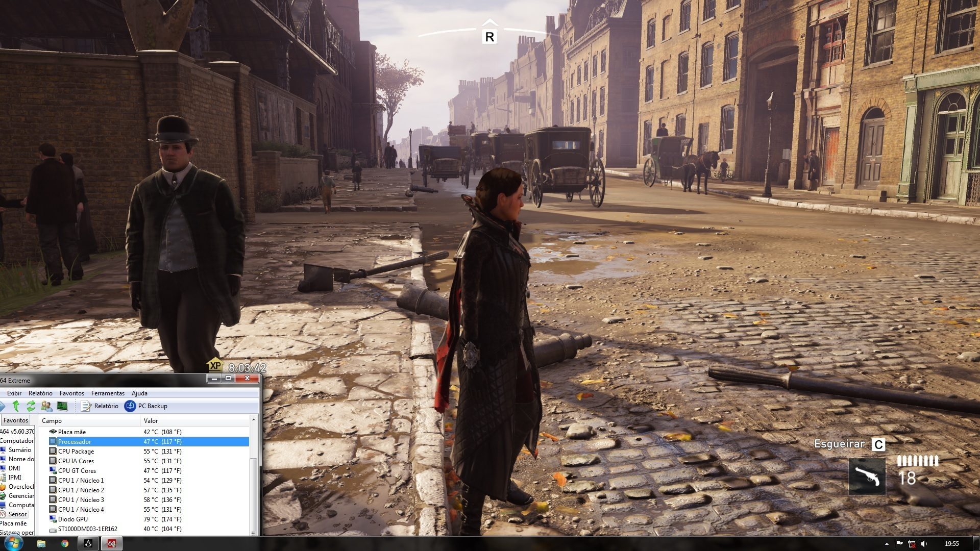Show hidden system tray icons
The width and height of the screenshot is (980, 551).
(887, 544)
